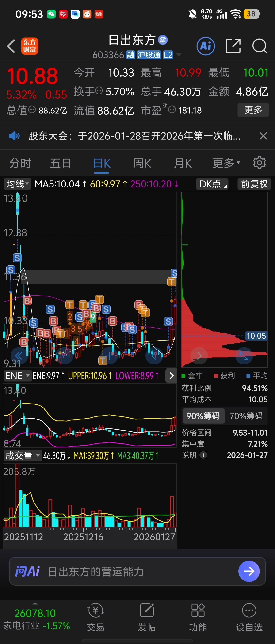Dismiss the 股东大会 announcement banner
275x644 pixels.
click(263, 136)
